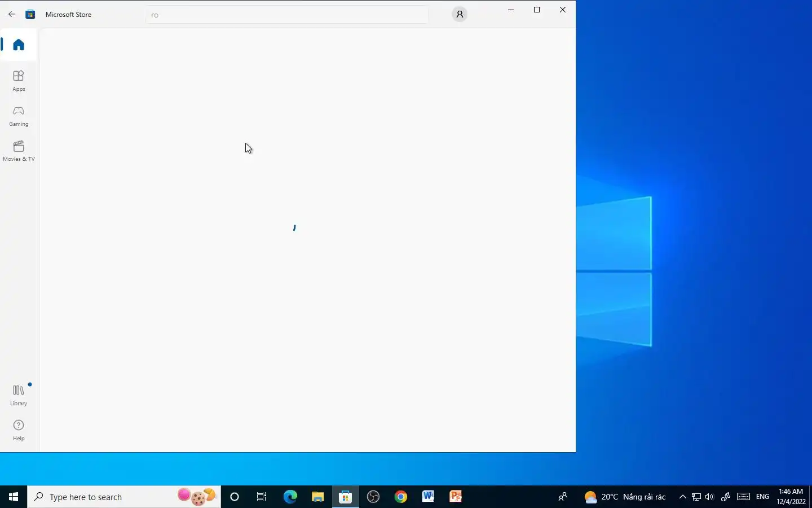This screenshot has width=812, height=508.
Task: Minimize the Microsoft Store window
Action: click(511, 10)
